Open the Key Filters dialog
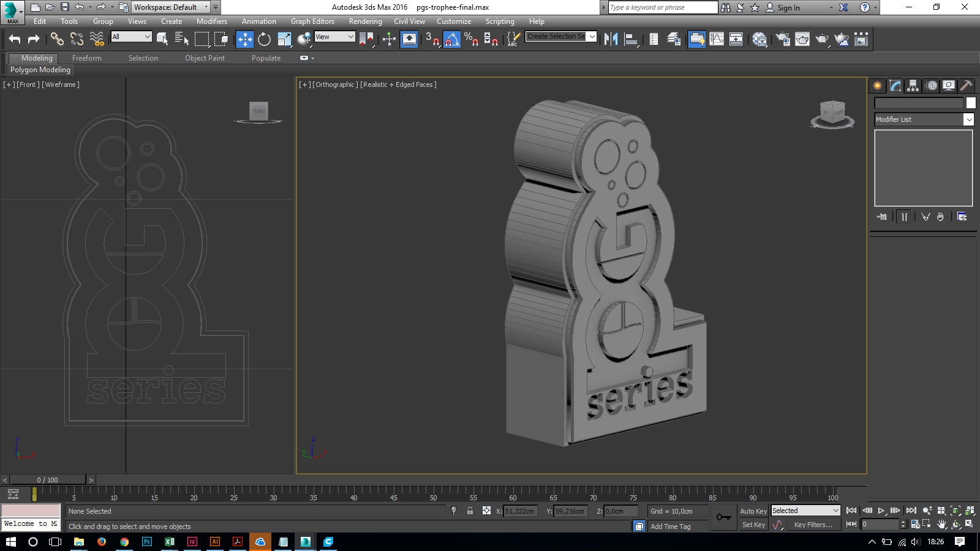The image size is (980, 551). tap(813, 525)
